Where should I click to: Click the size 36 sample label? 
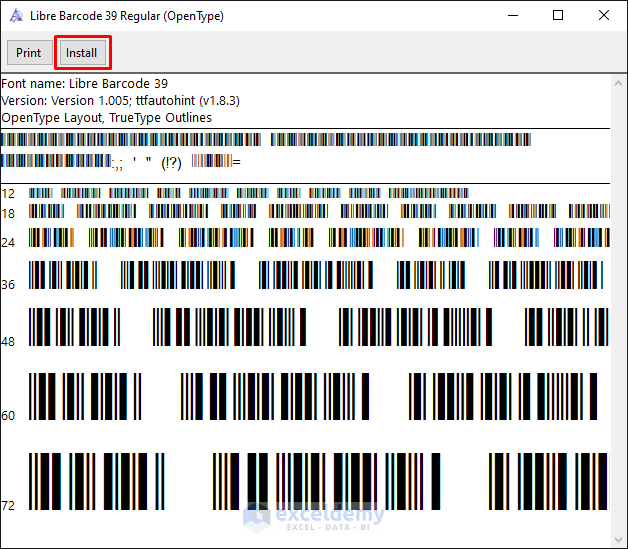tap(8, 285)
